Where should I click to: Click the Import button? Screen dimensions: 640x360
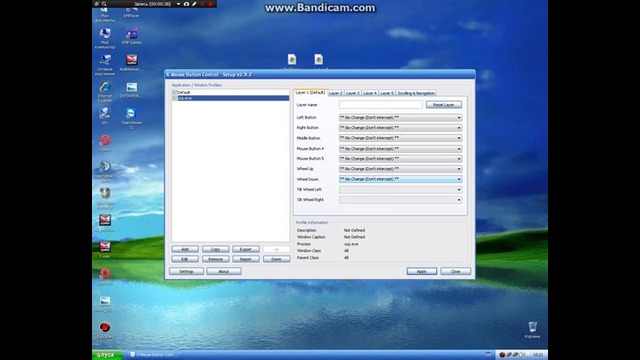(x=246, y=259)
